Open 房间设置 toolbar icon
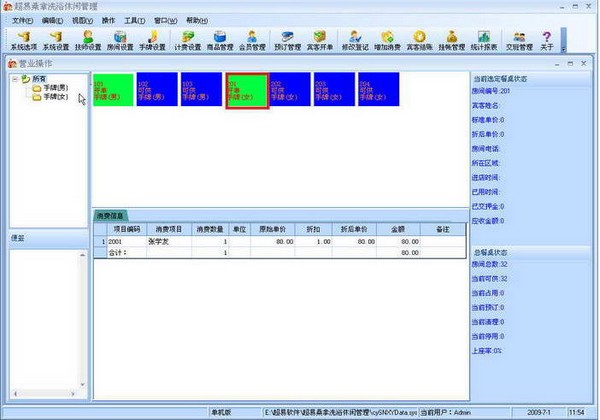Image resolution: width=600 pixels, height=420 pixels. [120, 40]
